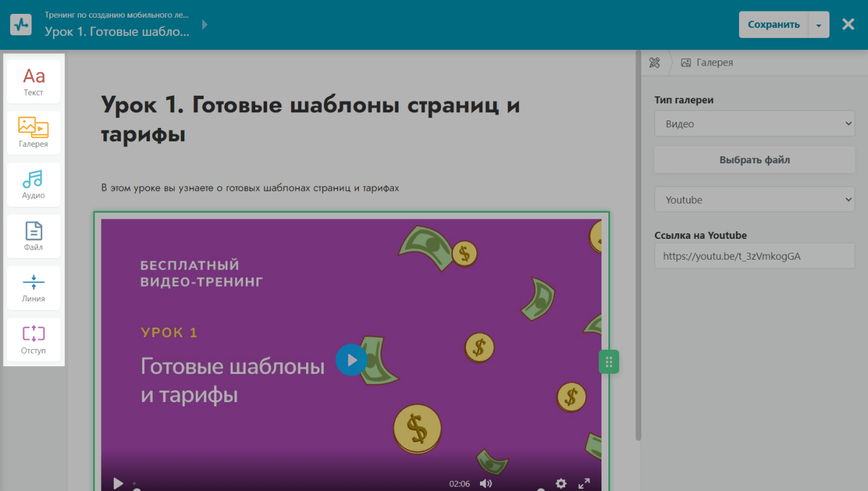
Task: Open the design tools icon in right panel
Action: coord(654,62)
